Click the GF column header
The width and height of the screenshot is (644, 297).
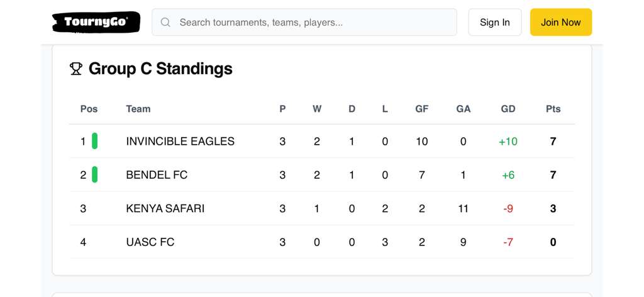click(x=421, y=109)
